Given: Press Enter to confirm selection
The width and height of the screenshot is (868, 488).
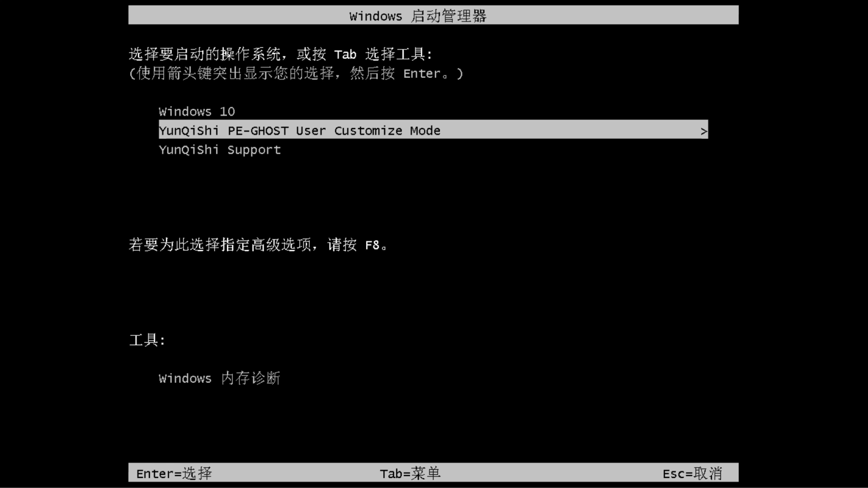Looking at the screenshot, I should click(173, 473).
